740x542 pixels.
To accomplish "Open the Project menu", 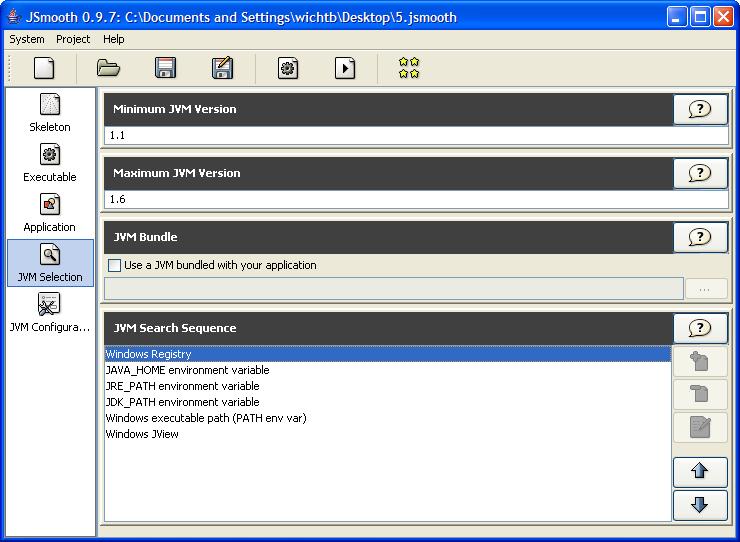I will click(x=73, y=39).
